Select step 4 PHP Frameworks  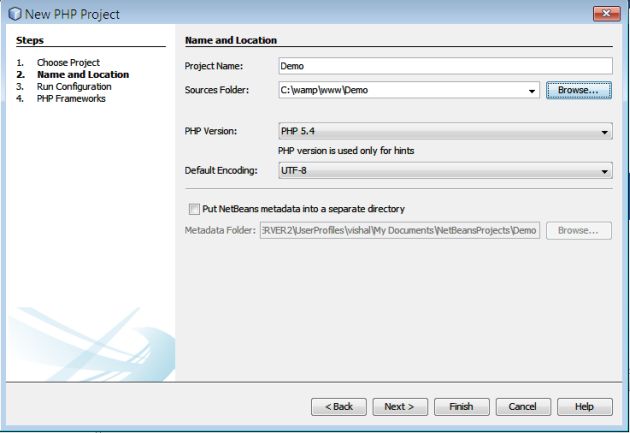tap(71, 99)
